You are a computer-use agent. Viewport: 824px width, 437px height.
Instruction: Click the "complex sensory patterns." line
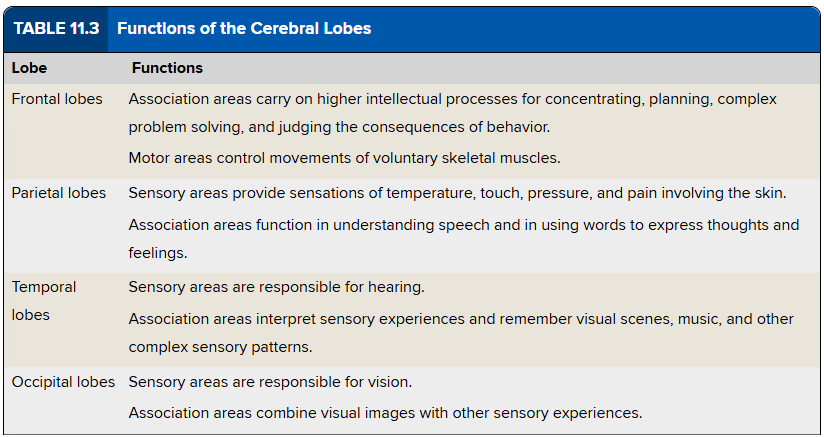[x=220, y=347]
